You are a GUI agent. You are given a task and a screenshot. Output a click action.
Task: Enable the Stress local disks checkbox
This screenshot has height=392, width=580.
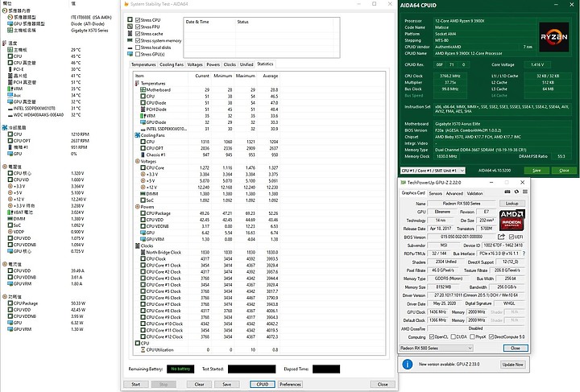click(x=138, y=47)
